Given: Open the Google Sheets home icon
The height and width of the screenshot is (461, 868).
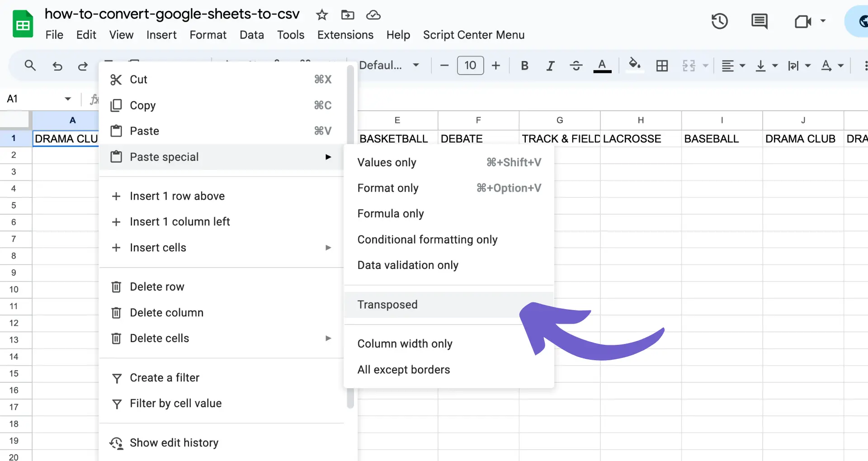Looking at the screenshot, I should [23, 24].
